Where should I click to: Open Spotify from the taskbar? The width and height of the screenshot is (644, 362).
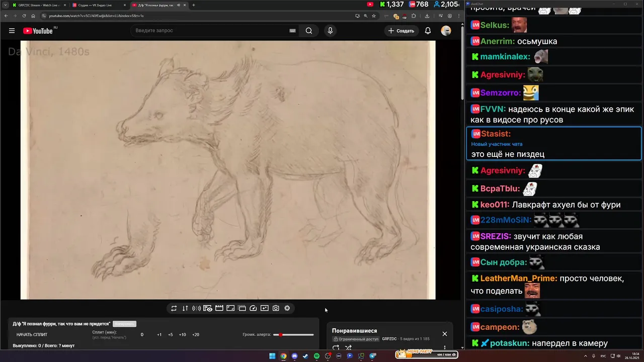pyautogui.click(x=316, y=356)
